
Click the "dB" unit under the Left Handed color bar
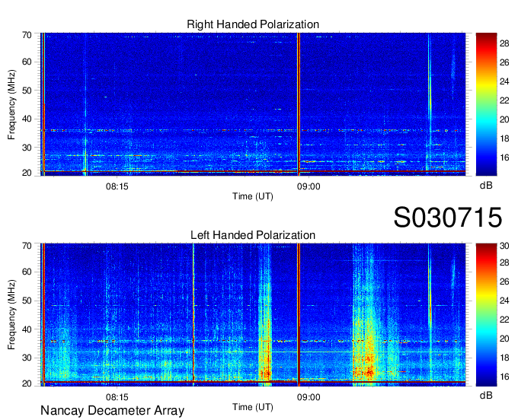point(486,396)
